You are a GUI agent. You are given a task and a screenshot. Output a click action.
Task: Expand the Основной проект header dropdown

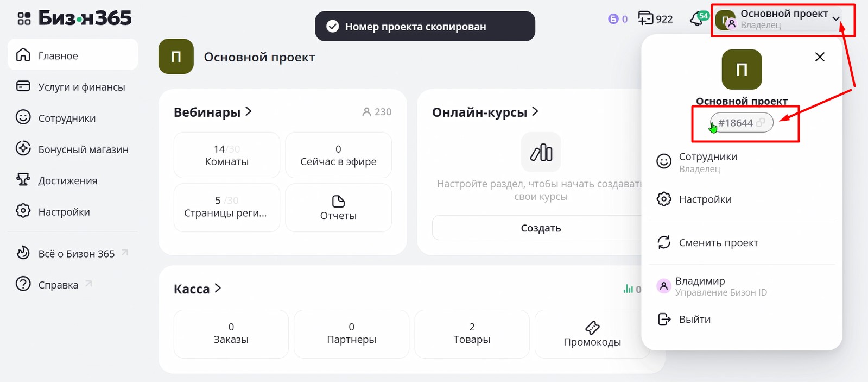836,19
